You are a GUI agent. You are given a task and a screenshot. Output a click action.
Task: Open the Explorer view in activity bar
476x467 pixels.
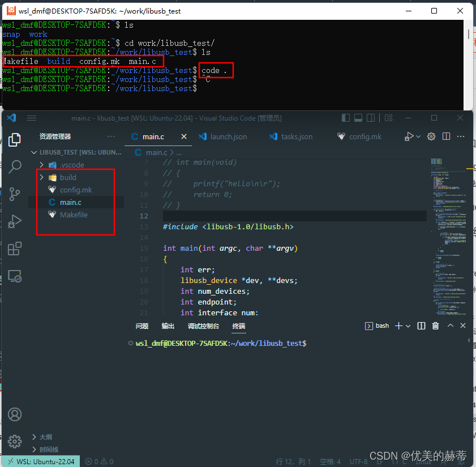(x=14, y=140)
